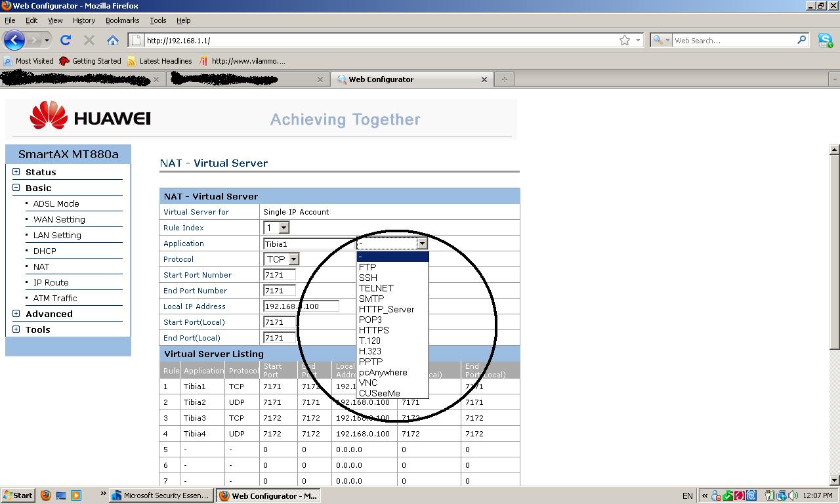Click the stop loading X icon
Screen dimensions: 840x504
89,40
